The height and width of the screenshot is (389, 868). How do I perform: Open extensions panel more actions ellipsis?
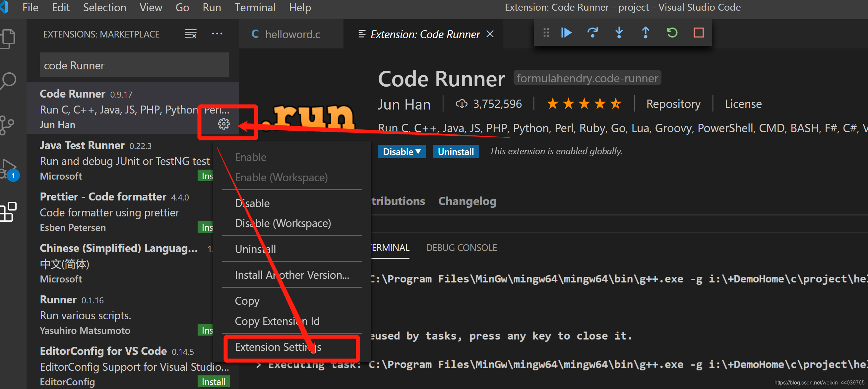217,34
